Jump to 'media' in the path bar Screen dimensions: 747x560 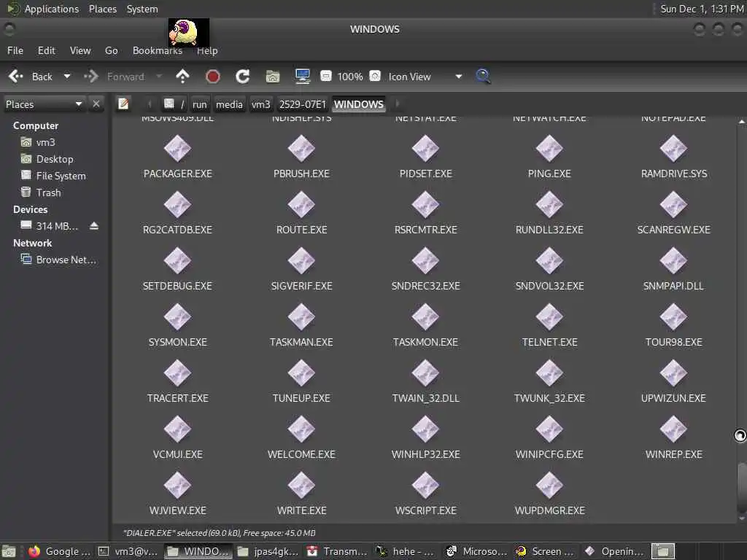[229, 104]
